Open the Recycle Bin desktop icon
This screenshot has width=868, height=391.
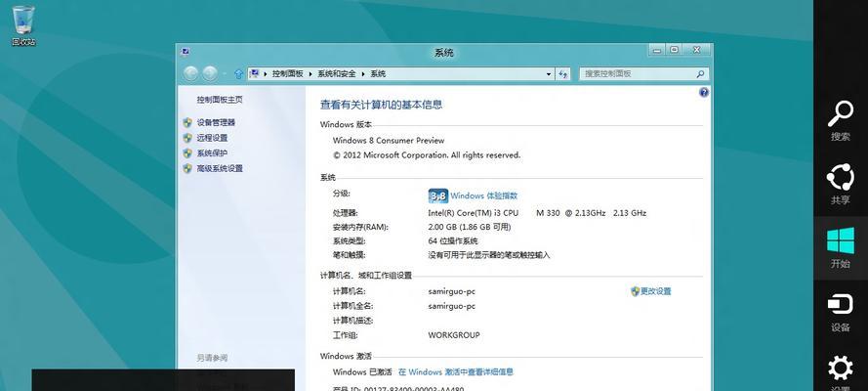[23, 25]
